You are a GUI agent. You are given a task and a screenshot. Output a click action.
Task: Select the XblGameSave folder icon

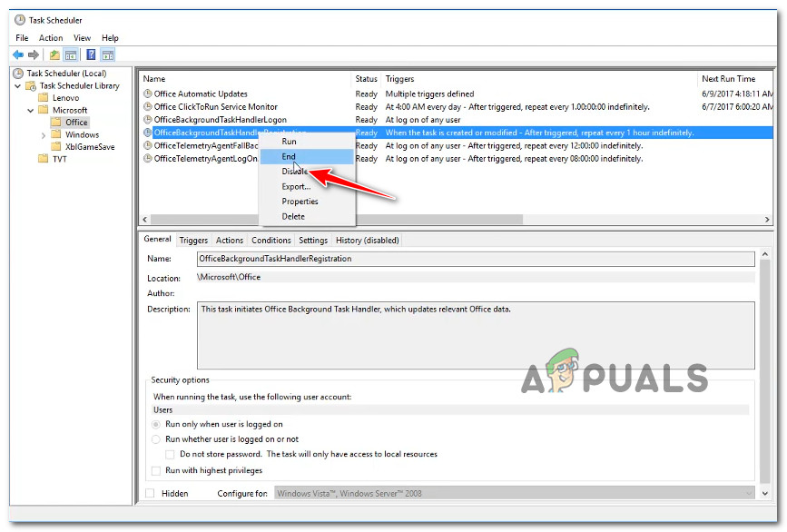coord(56,146)
